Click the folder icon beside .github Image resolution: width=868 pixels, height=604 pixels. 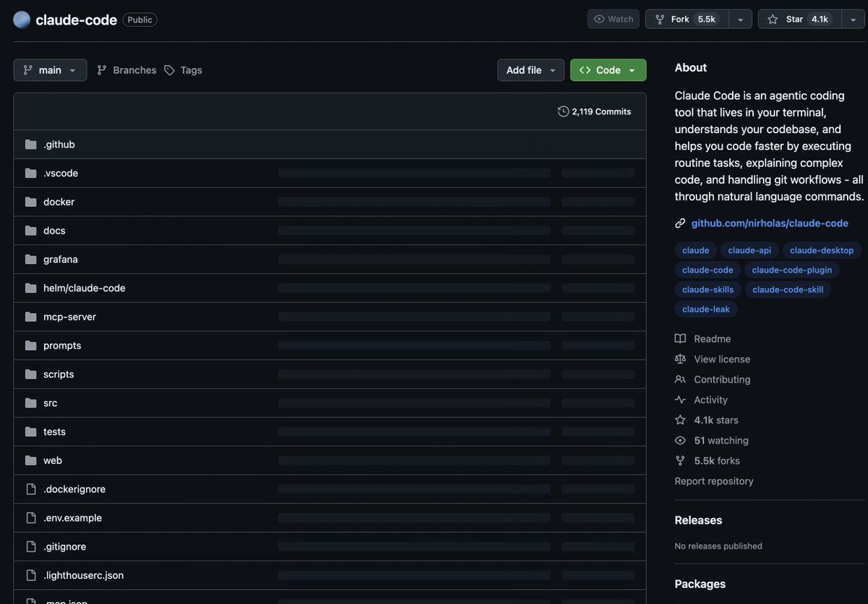click(x=30, y=145)
